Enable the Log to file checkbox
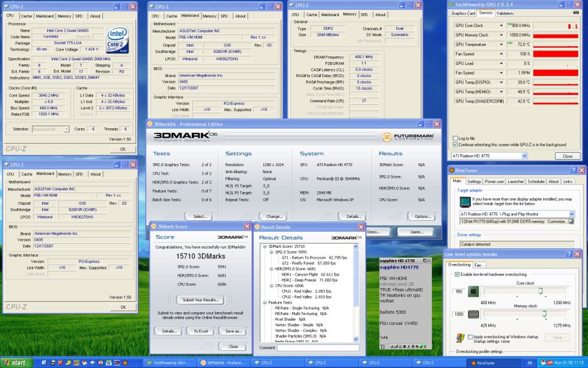The height and width of the screenshot is (368, 588). tap(455, 139)
